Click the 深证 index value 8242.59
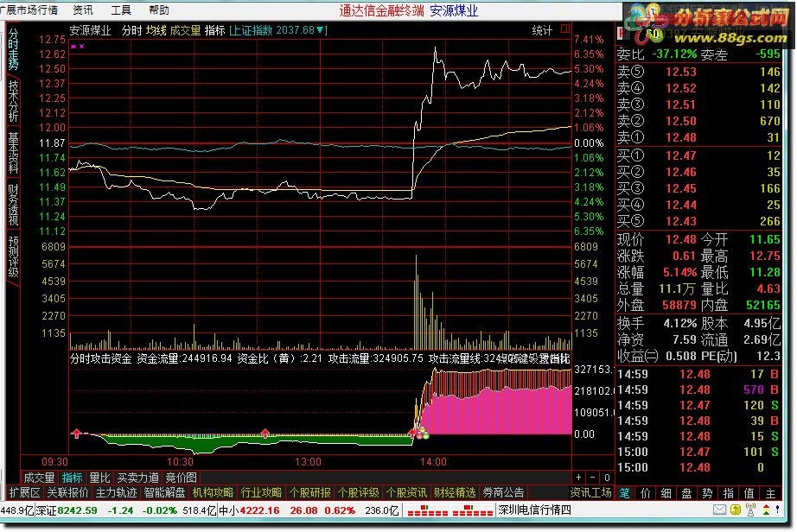The image size is (797, 532). coord(77,510)
